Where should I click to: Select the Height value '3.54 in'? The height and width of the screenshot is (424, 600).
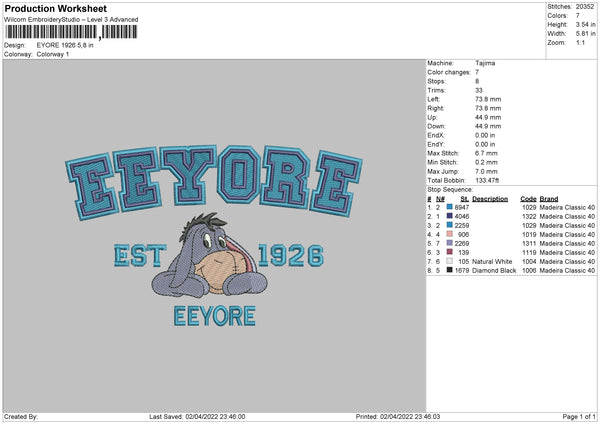pyautogui.click(x=585, y=24)
